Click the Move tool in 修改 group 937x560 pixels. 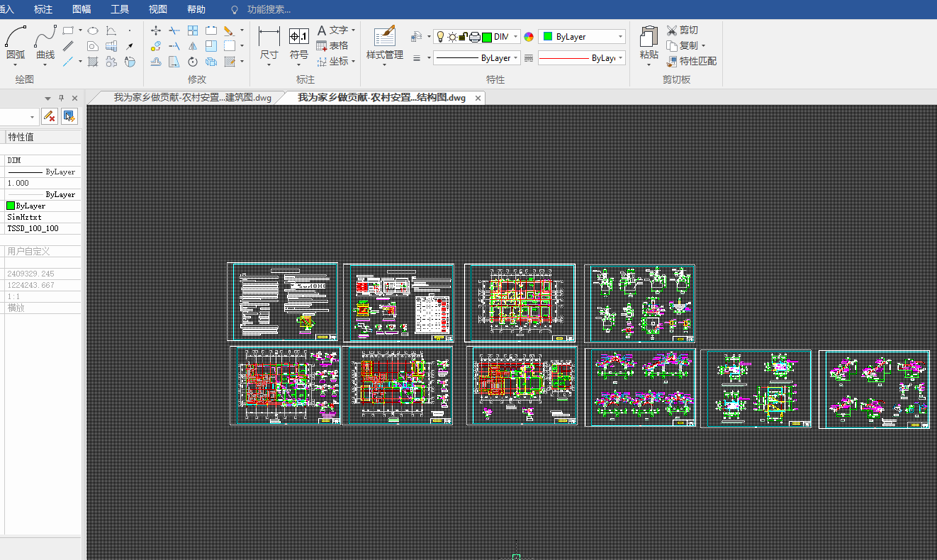pyautogui.click(x=156, y=30)
